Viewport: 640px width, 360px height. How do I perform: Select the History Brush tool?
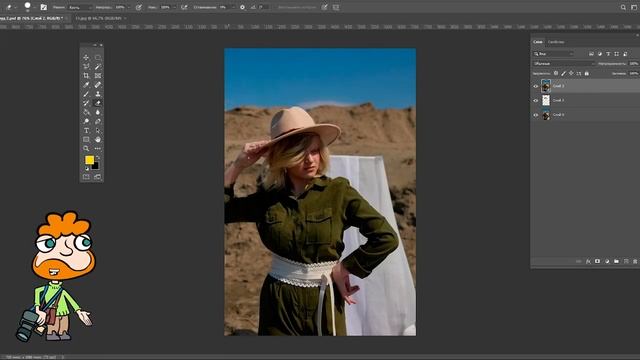point(86,103)
